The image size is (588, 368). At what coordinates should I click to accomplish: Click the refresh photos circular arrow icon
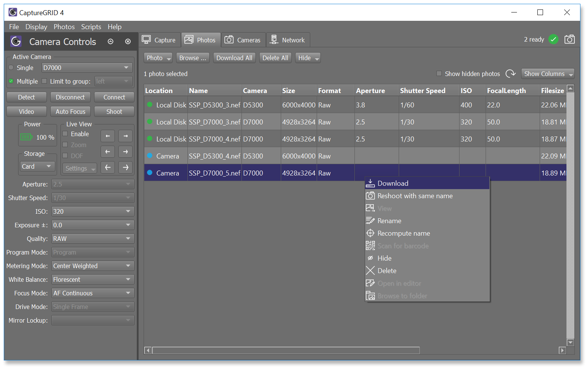click(510, 74)
